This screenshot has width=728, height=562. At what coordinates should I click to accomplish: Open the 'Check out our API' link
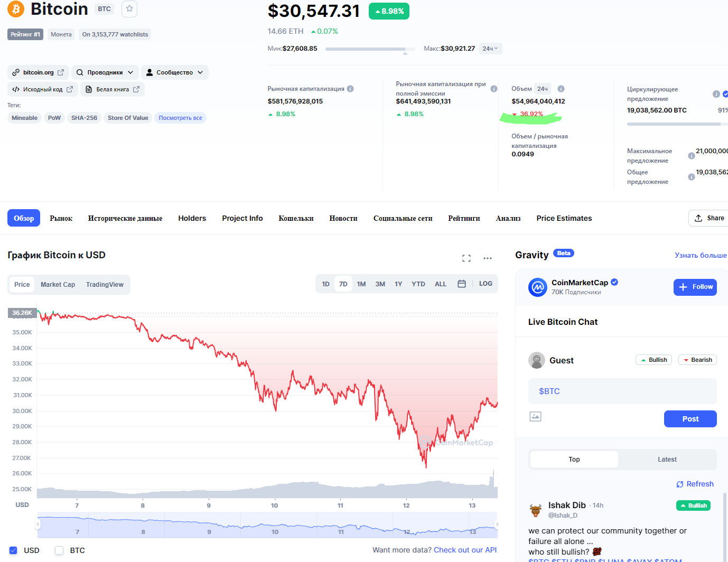[465, 550]
